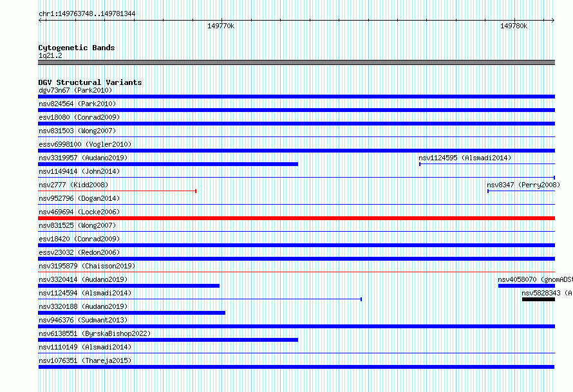Open nsv1076351 (Thareja2015) variant entry
The image size is (573, 392).
pos(85,360)
